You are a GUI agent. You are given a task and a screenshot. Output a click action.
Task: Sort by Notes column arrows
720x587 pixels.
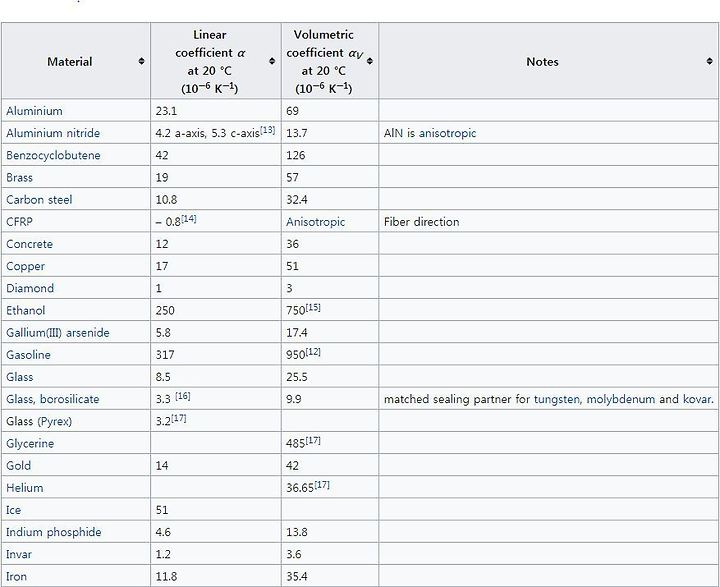pos(709,61)
